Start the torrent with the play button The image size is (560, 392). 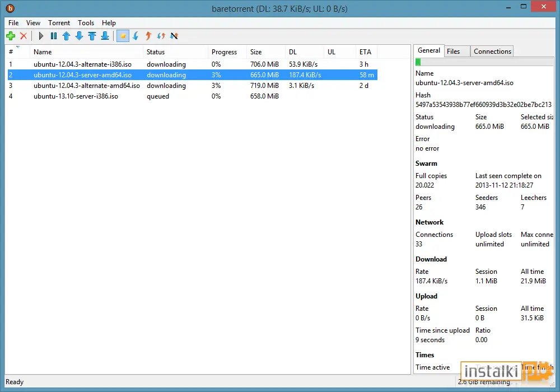click(41, 36)
